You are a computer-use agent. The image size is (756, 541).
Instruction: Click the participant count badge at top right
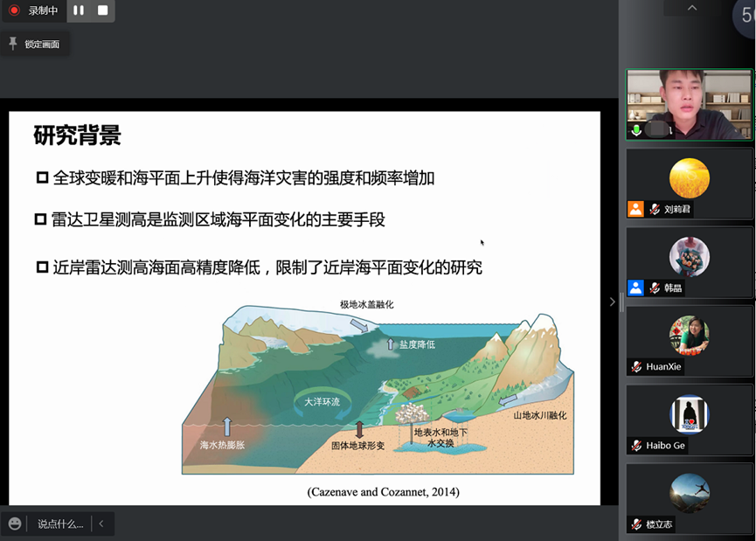(747, 16)
